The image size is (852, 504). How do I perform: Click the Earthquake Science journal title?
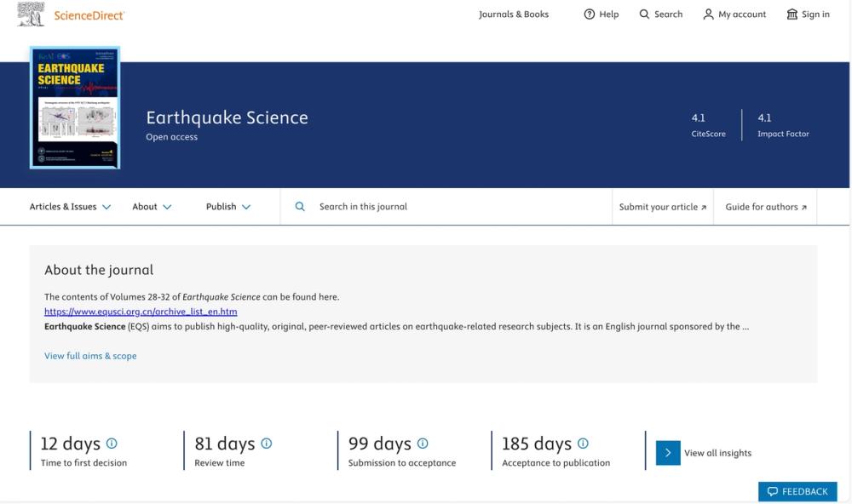click(x=227, y=117)
